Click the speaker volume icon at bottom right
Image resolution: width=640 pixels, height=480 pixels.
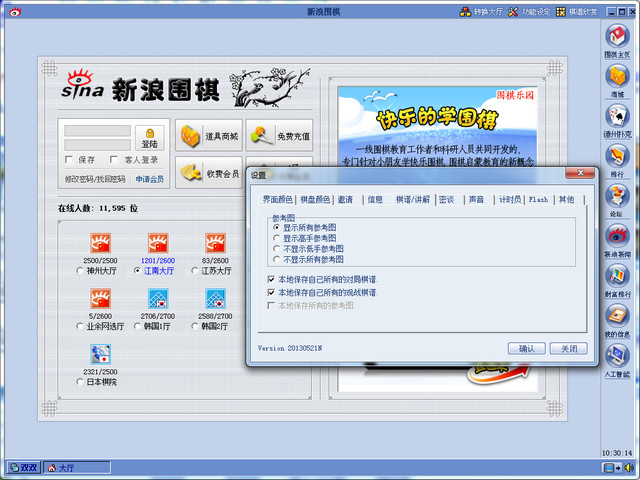[629, 468]
